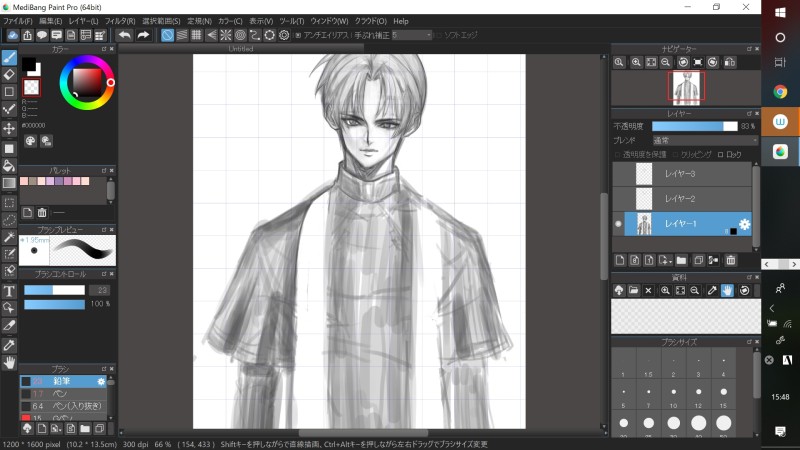This screenshot has height=450, width=800.
Task: Open the Help menu
Action: click(x=401, y=21)
